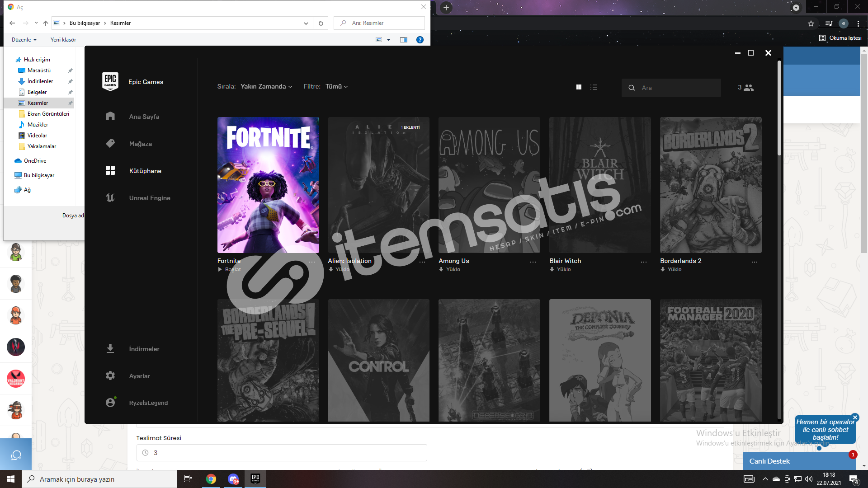Select Ana Sayfa menu item
Image resolution: width=868 pixels, height=488 pixels.
click(x=144, y=117)
